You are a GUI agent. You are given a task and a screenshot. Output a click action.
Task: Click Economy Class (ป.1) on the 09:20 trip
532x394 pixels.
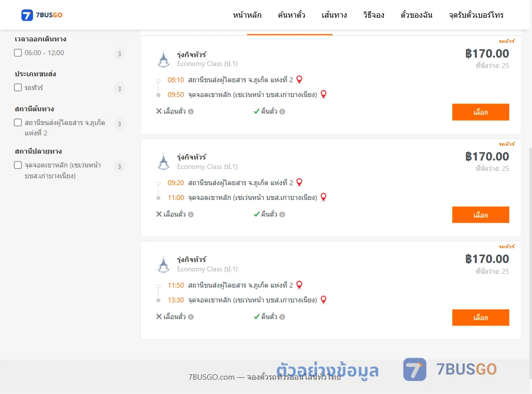point(207,166)
